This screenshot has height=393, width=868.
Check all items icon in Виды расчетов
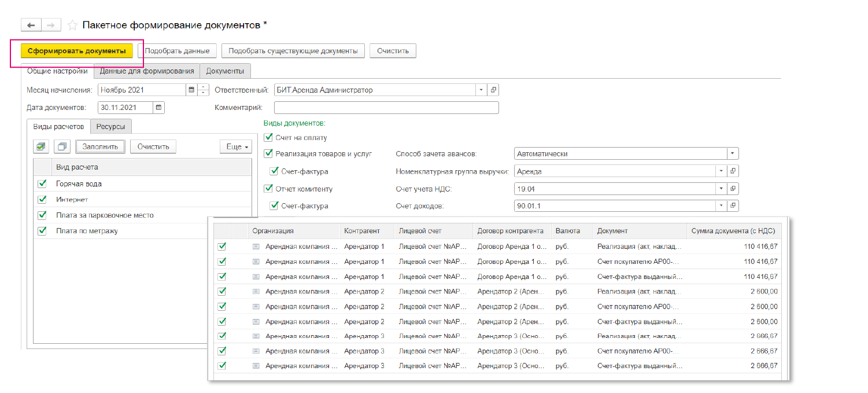click(x=41, y=146)
